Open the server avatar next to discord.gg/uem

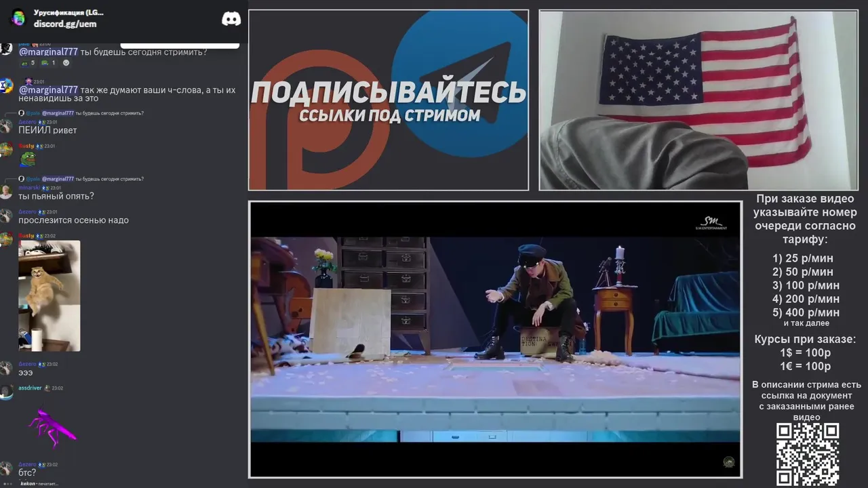click(x=18, y=18)
